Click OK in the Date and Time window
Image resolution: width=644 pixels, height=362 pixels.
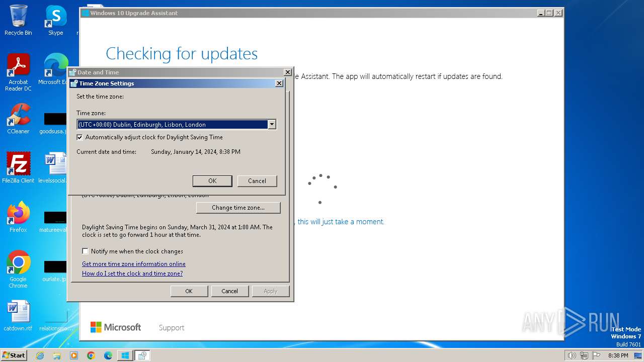(x=189, y=291)
